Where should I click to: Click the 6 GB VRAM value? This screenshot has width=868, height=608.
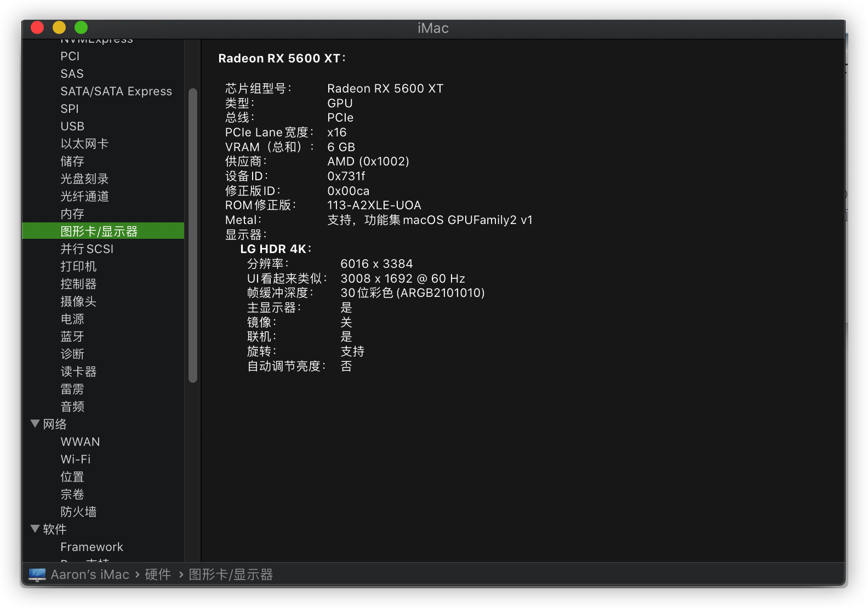(341, 147)
